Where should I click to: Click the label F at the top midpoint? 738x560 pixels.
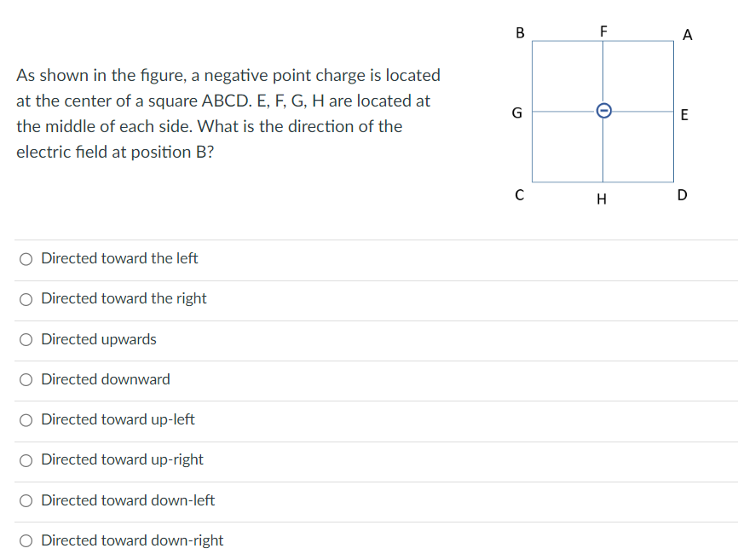tap(603, 31)
